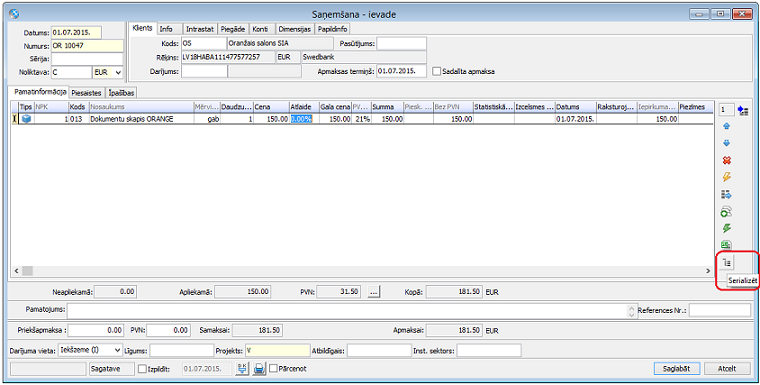Screen dimensions: 760x385
Task: Click the green lightning bolt icon
Action: click(727, 228)
